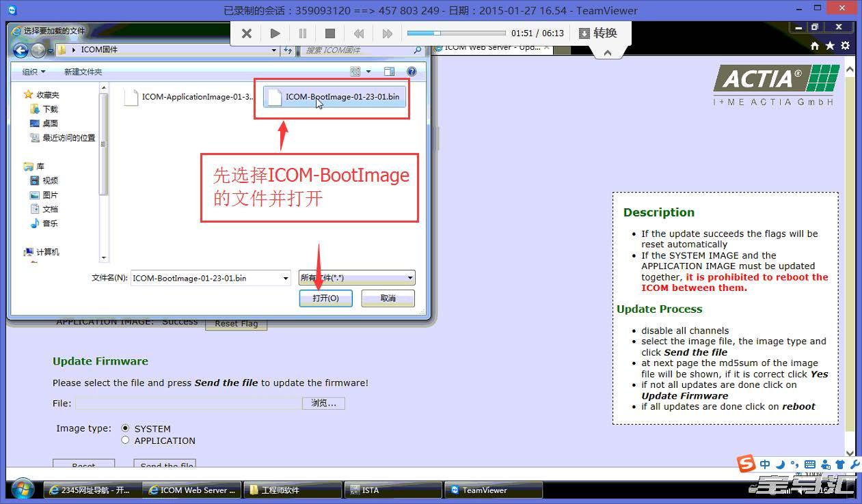Open the 所有文件(*.*) file type dropdown
Viewport: 862px width, 504px height.
[x=357, y=278]
